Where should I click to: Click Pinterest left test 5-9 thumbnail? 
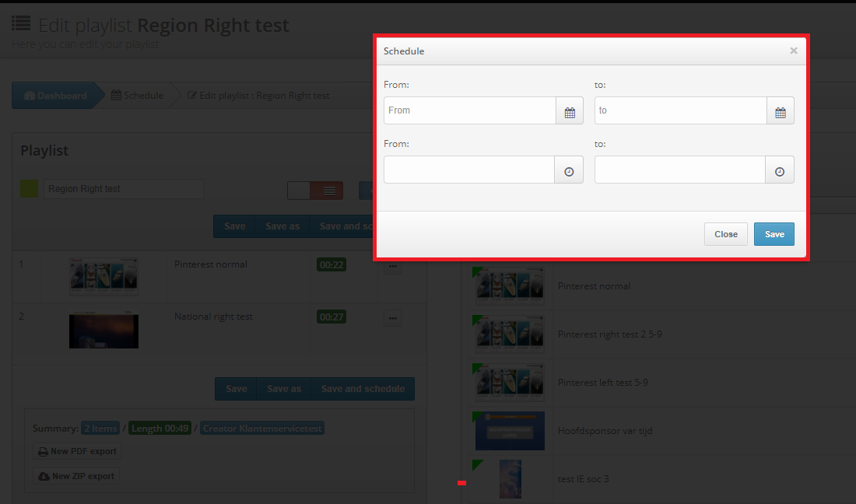point(510,383)
